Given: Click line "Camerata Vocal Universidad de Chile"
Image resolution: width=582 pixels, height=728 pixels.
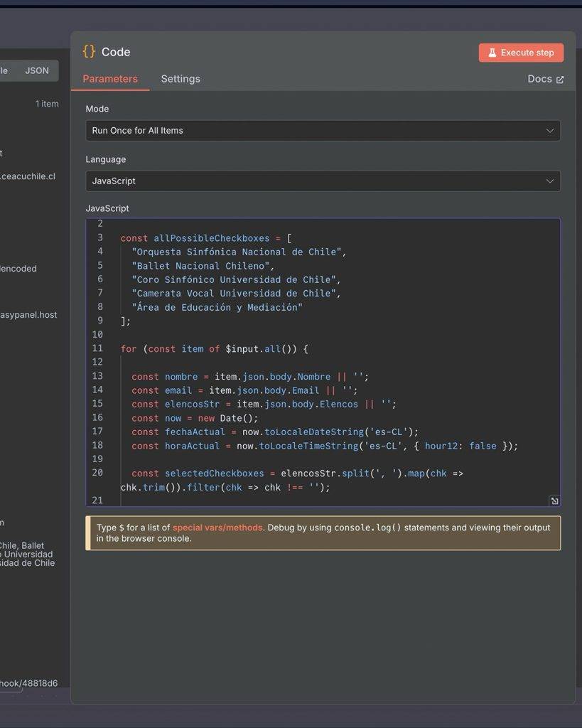Looking at the screenshot, I should tap(236, 294).
